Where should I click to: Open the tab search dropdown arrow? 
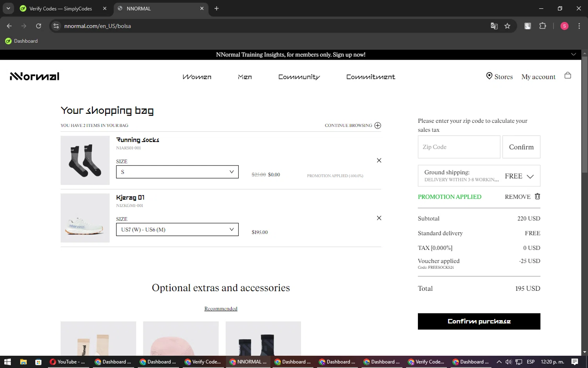pos(8,8)
